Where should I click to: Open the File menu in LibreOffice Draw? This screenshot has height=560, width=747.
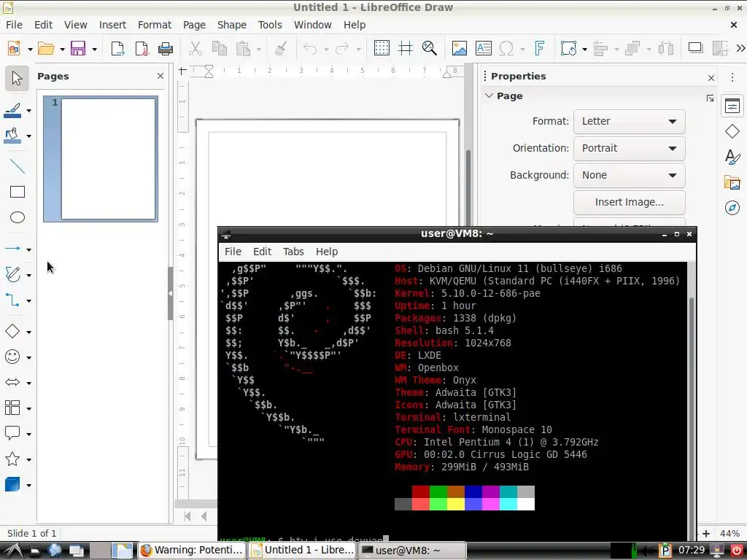(x=14, y=25)
